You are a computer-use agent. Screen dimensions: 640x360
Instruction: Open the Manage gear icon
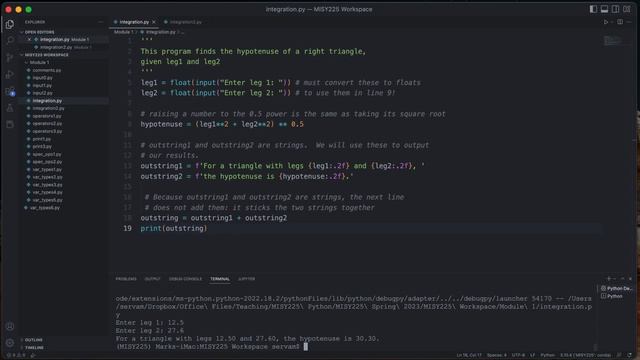pyautogui.click(x=10, y=343)
